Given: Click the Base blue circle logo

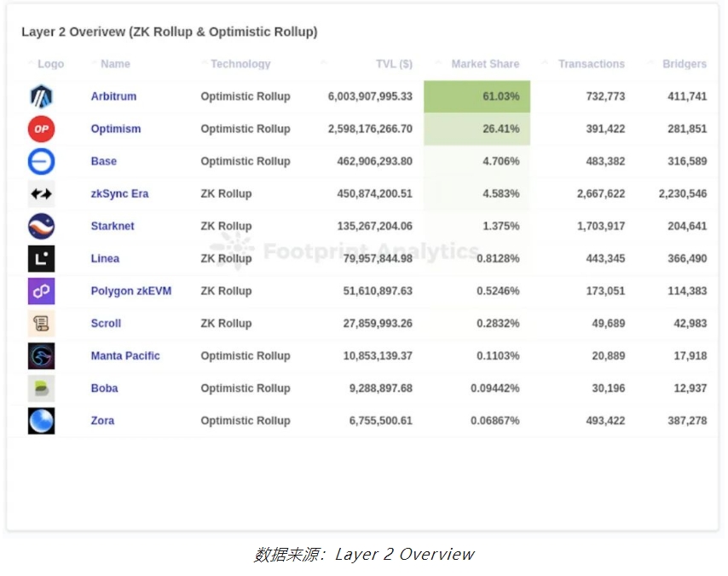Looking at the screenshot, I should click(41, 162).
